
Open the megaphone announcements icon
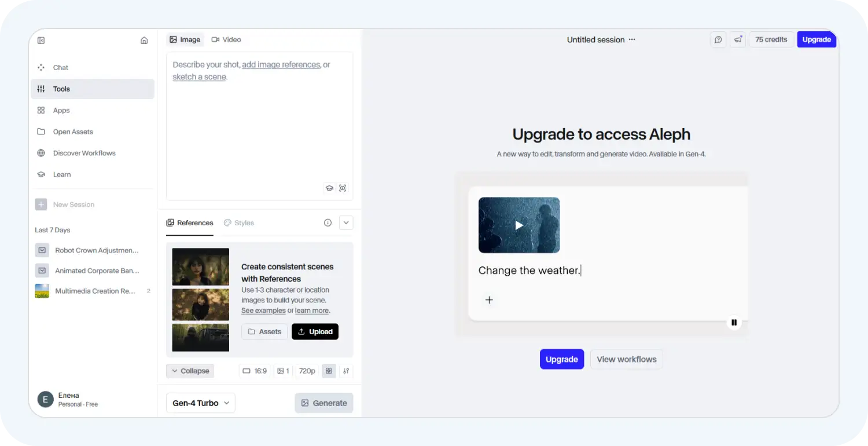738,40
